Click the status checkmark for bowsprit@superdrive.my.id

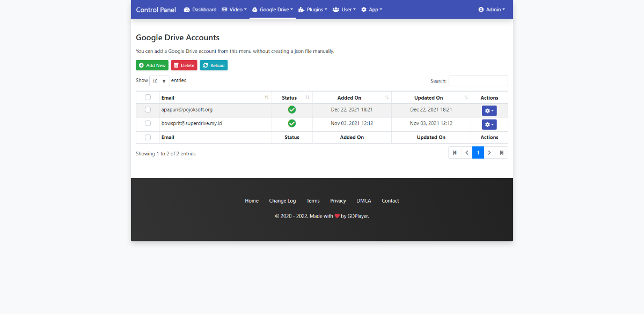point(291,123)
